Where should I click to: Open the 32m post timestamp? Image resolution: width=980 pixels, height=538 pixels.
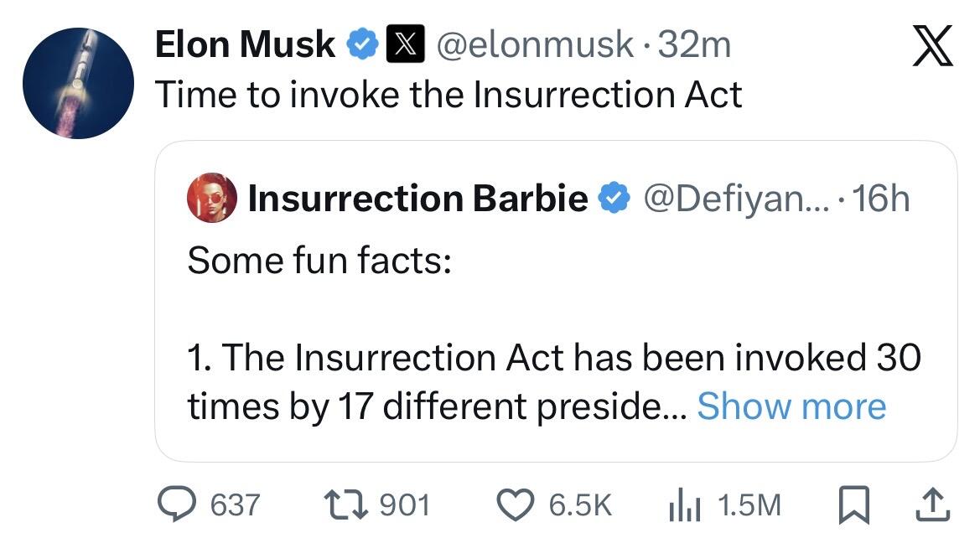(695, 44)
